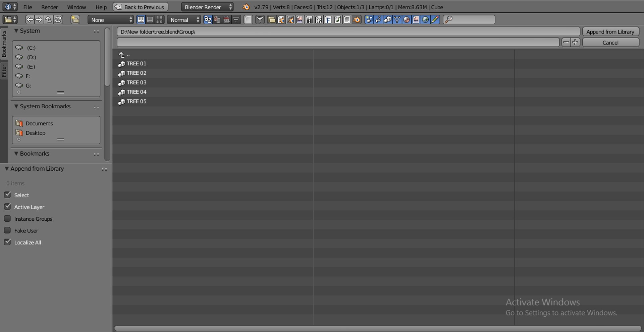This screenshot has height=332, width=644.
Task: Switch to thumbnail display mode icon
Action: (160, 20)
